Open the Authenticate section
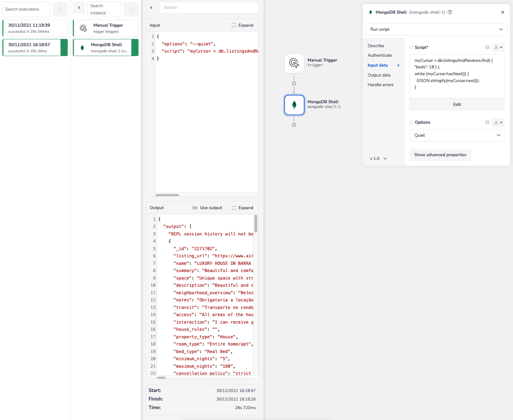Viewport: 513px width, 420px height. [x=380, y=55]
